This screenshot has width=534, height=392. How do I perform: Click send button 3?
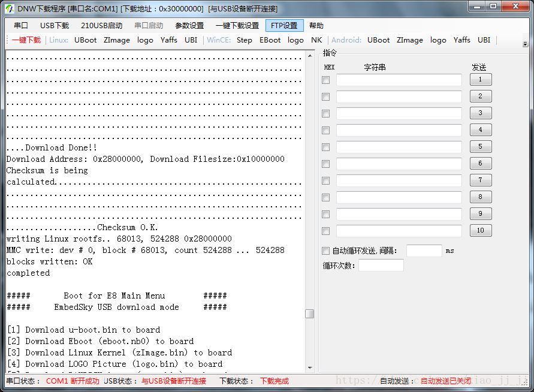[x=481, y=113]
